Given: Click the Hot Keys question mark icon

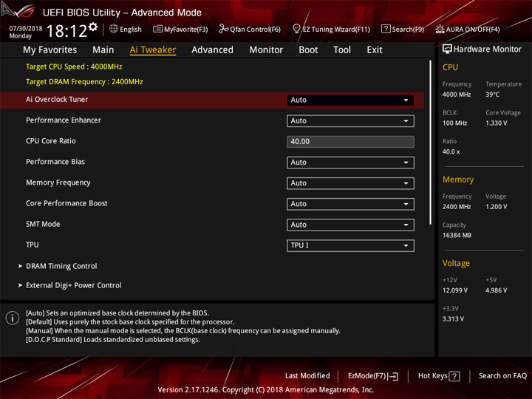Looking at the screenshot, I should point(454,376).
